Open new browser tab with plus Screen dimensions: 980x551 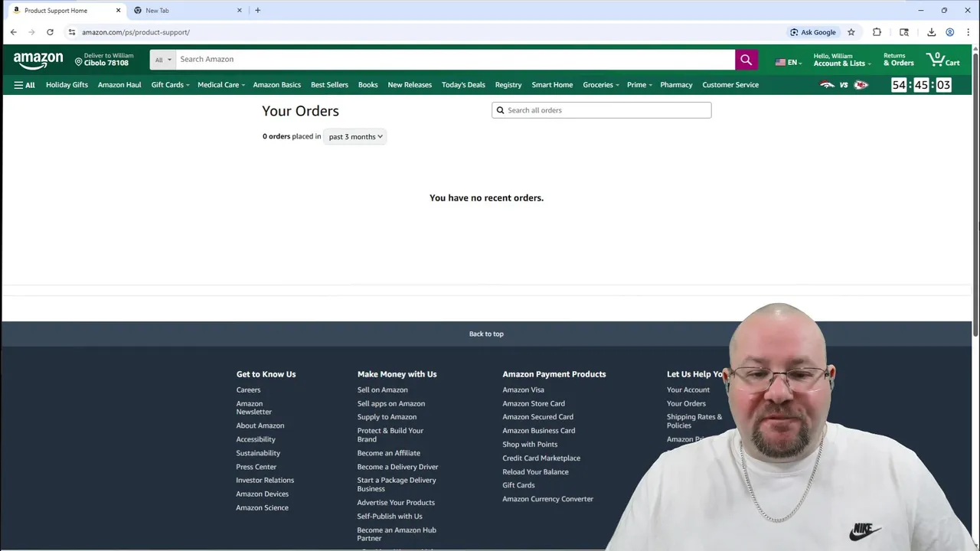click(257, 11)
